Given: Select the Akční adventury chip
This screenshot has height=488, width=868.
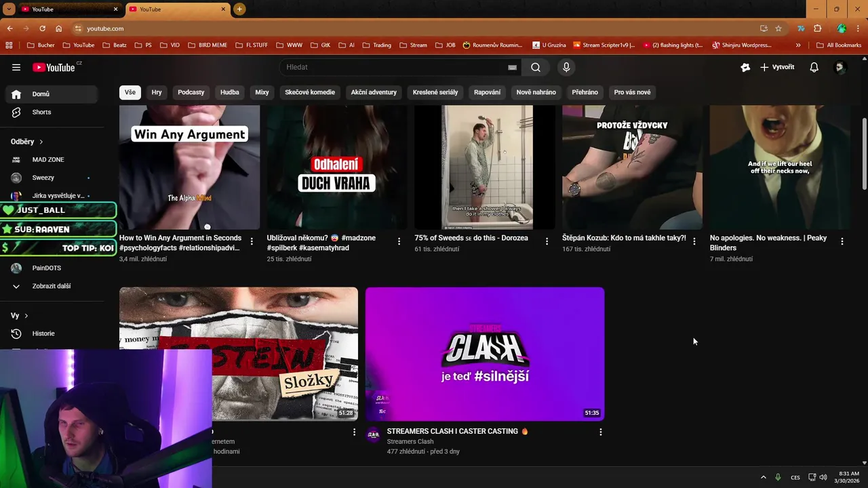Looking at the screenshot, I should [x=374, y=92].
